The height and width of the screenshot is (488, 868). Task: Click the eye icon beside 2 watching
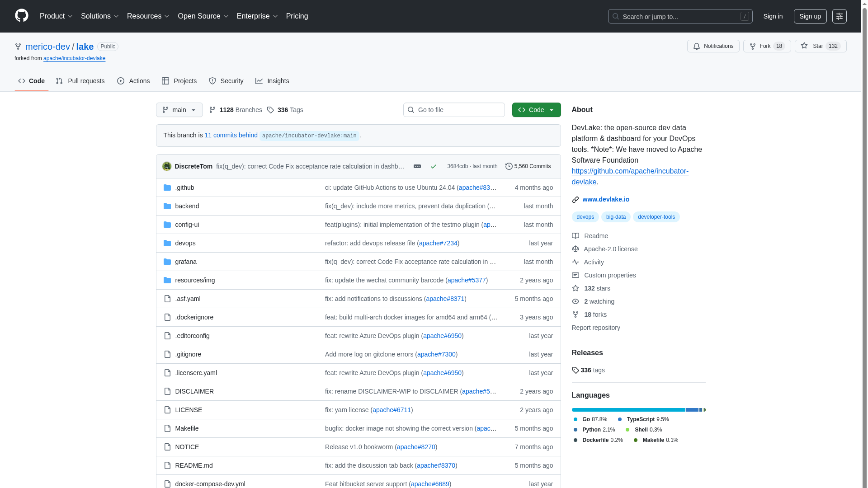coord(576,301)
